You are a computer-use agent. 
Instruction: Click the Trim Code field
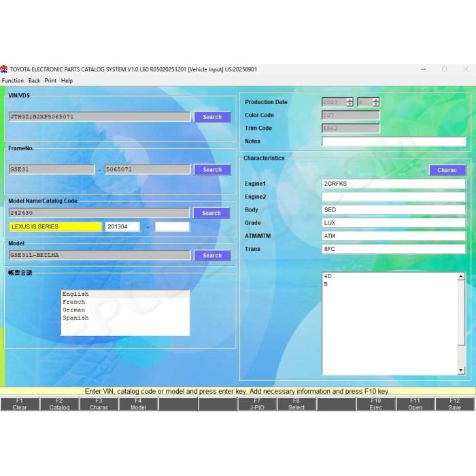coord(351,129)
